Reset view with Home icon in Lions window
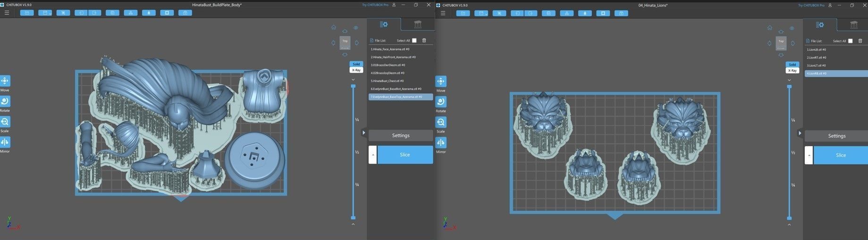Screen dimensions: 868x240 770,28
